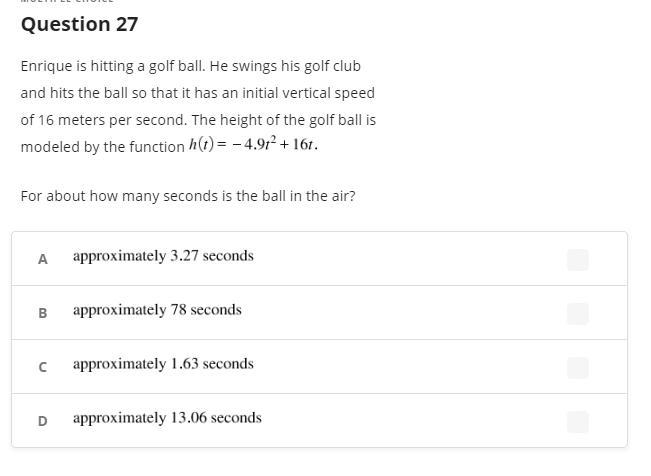Click the letter D option label
The height and width of the screenshot is (476, 651).
tap(42, 421)
